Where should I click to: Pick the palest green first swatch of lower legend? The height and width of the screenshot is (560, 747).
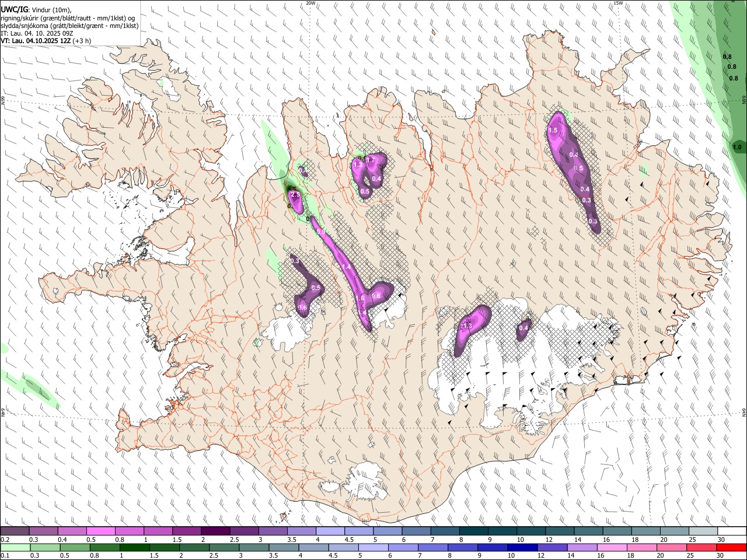pyautogui.click(x=15, y=547)
